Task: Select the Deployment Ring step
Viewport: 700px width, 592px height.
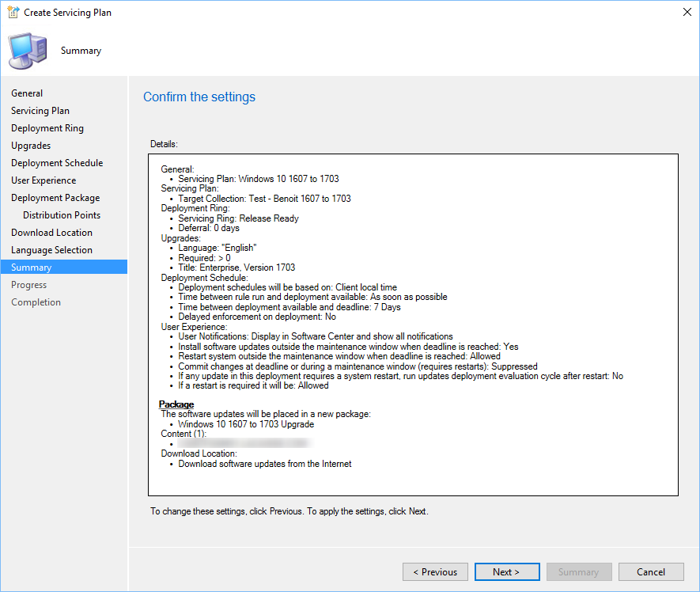Action: 47,128
